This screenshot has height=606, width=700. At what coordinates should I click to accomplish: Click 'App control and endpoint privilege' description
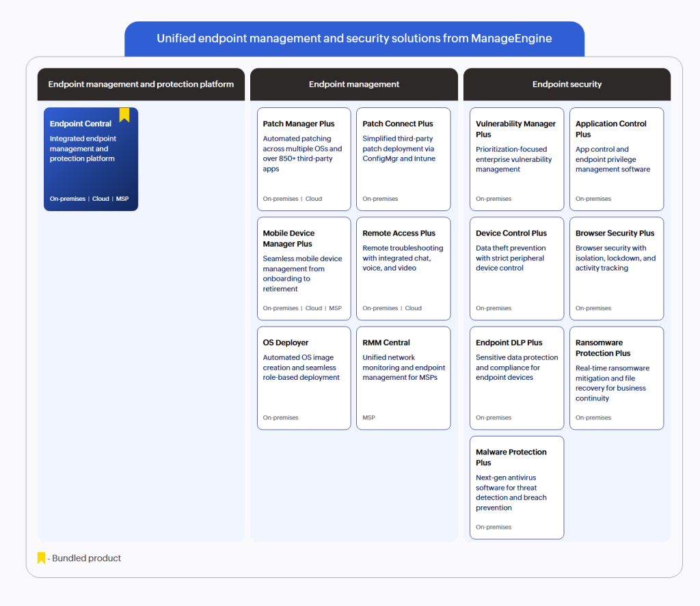pos(612,159)
